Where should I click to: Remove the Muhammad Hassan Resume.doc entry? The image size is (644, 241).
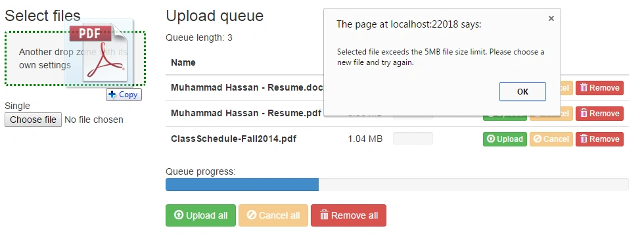click(599, 88)
